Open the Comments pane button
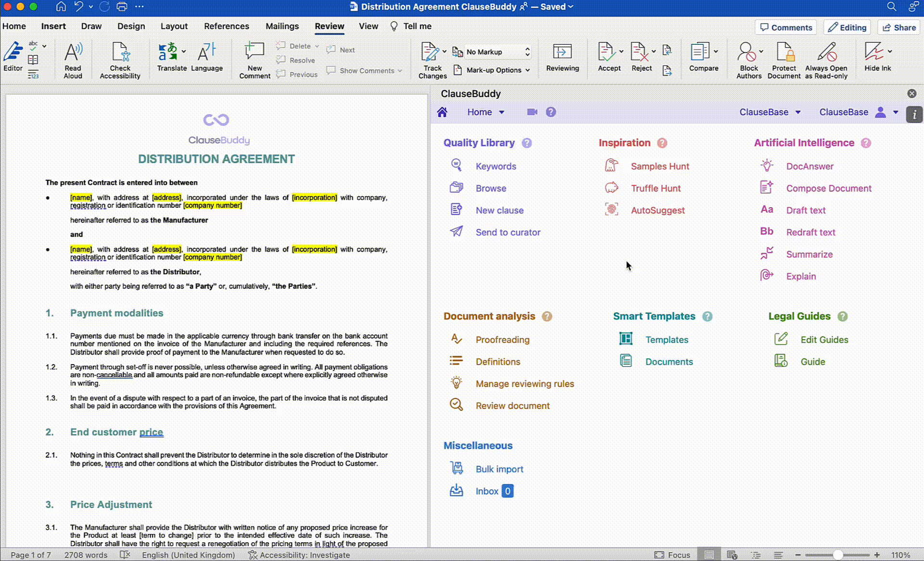The image size is (924, 561). [786, 27]
